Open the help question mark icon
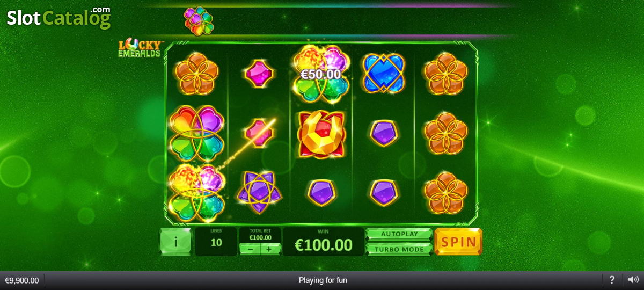 (612, 280)
